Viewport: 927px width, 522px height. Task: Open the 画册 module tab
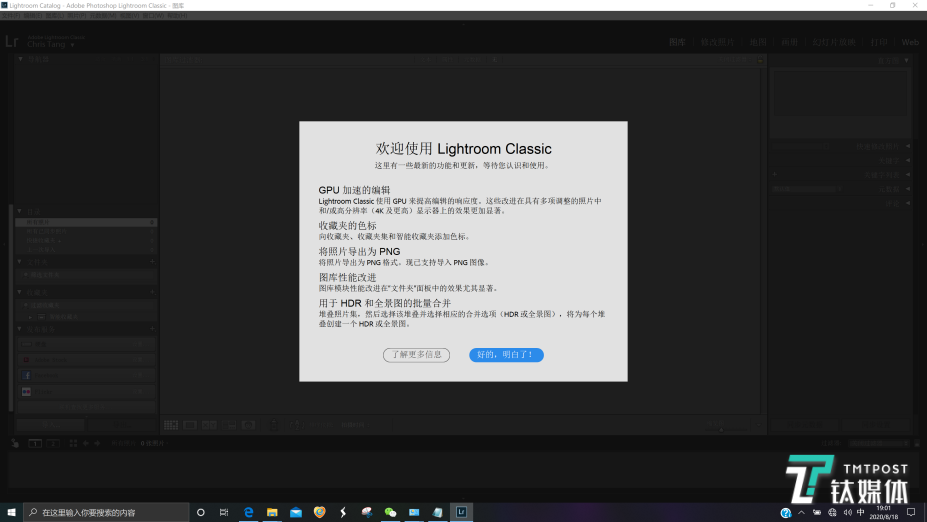[x=789, y=43]
